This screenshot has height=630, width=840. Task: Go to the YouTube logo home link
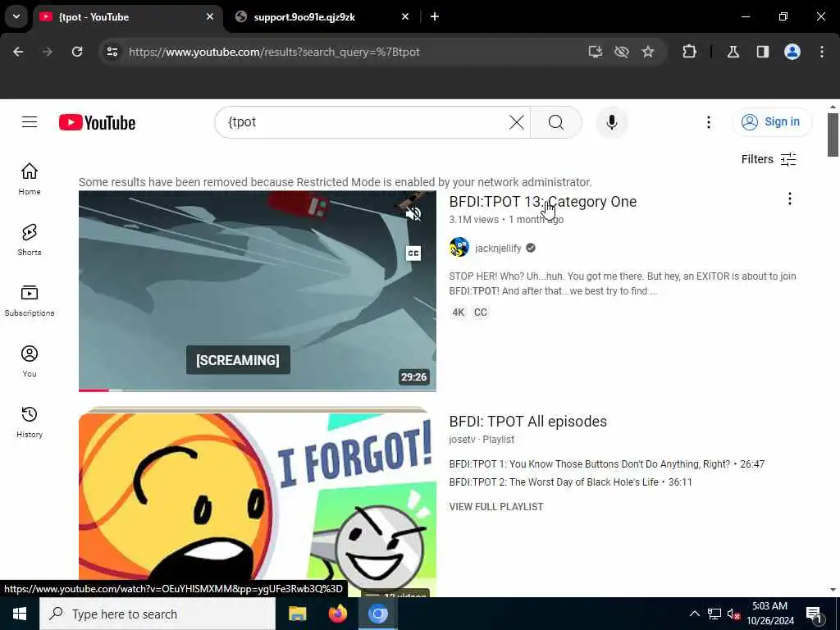point(97,123)
